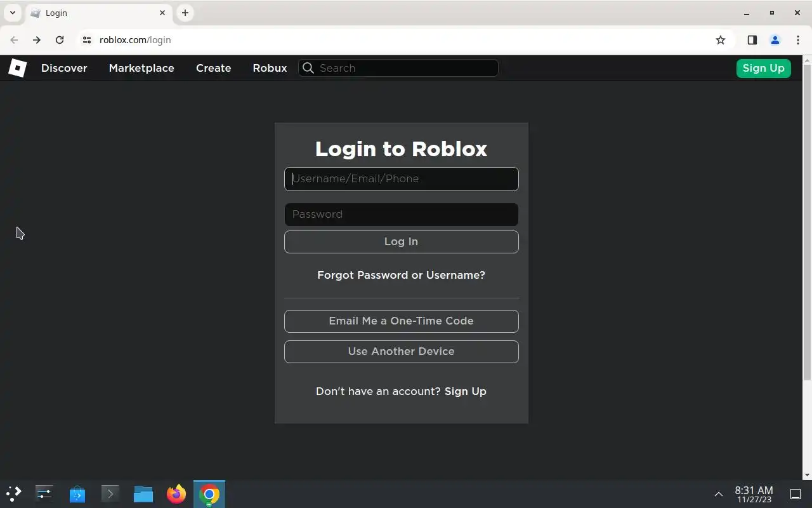This screenshot has width=812, height=508.
Task: Open the file manager folder icon in taskbar
Action: [x=143, y=494]
